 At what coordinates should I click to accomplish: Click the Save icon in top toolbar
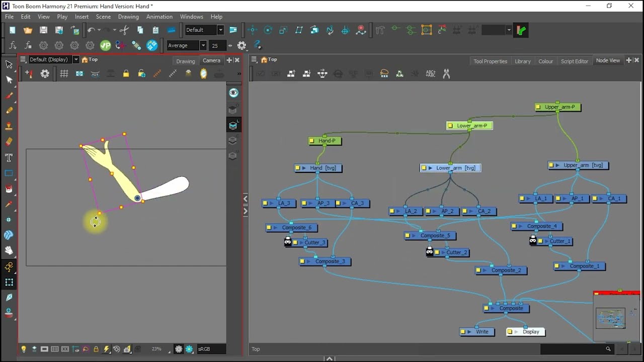click(44, 30)
